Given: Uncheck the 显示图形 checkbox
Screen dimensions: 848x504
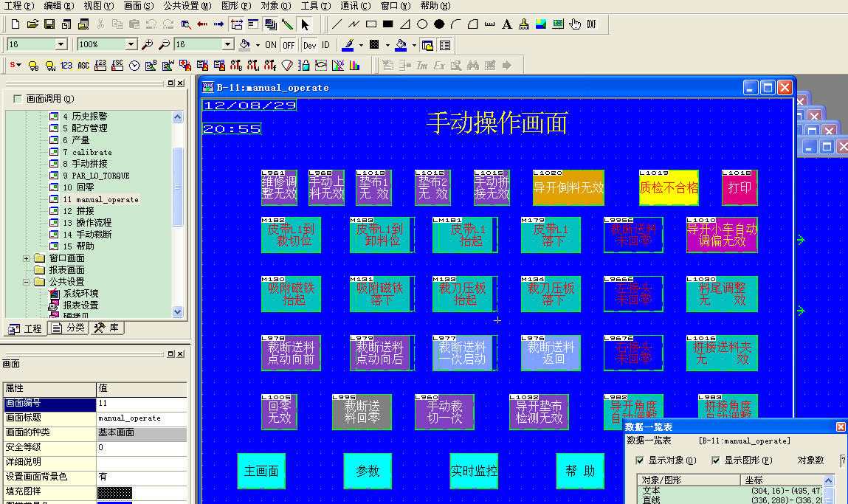Looking at the screenshot, I should pyautogui.click(x=717, y=460).
